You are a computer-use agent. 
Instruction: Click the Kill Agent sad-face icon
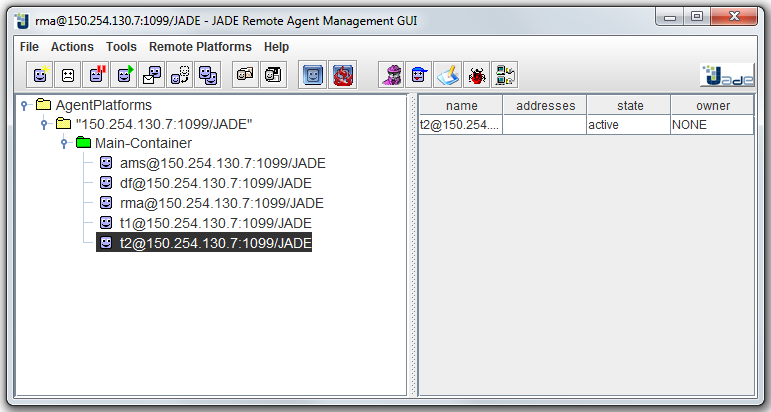[x=68, y=75]
